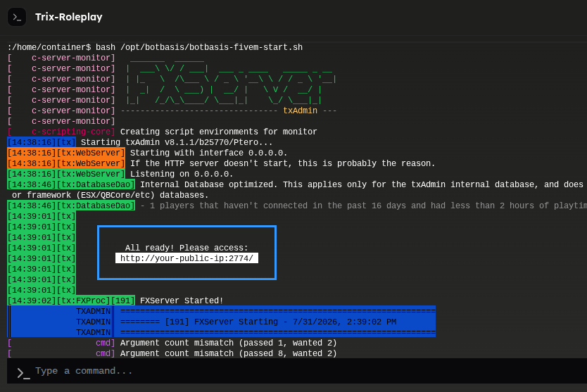
Task: Click the [14:39:02][tx:FXProc][191] tag
Action: coord(71,301)
